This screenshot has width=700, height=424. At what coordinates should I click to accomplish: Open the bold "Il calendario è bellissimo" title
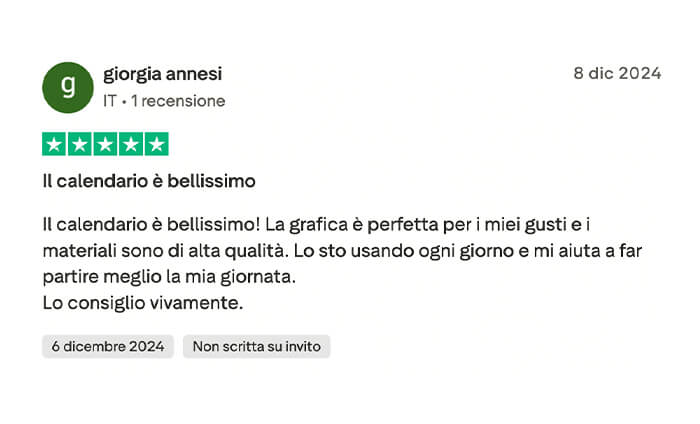click(x=149, y=181)
